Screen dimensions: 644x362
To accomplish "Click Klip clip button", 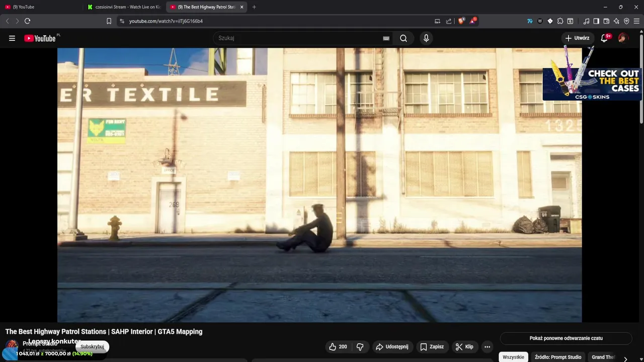I will [x=464, y=347].
